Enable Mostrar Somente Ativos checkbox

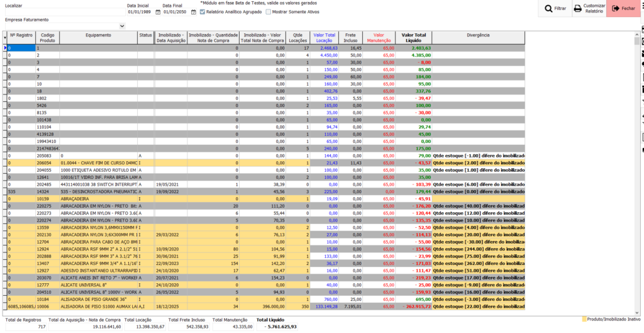pyautogui.click(x=268, y=11)
